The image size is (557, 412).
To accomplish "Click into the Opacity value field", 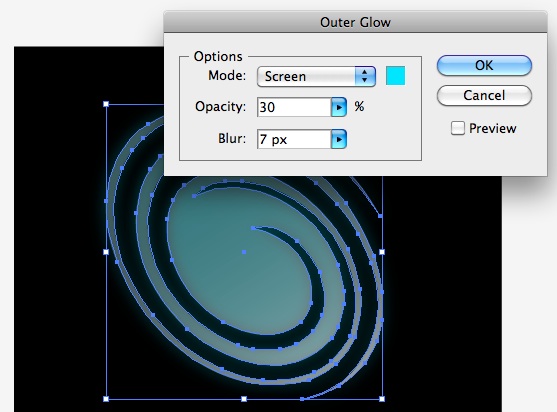I will click(x=294, y=107).
